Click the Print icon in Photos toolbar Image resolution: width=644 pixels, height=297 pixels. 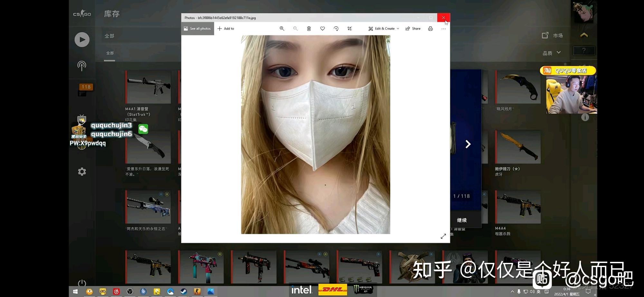point(430,29)
